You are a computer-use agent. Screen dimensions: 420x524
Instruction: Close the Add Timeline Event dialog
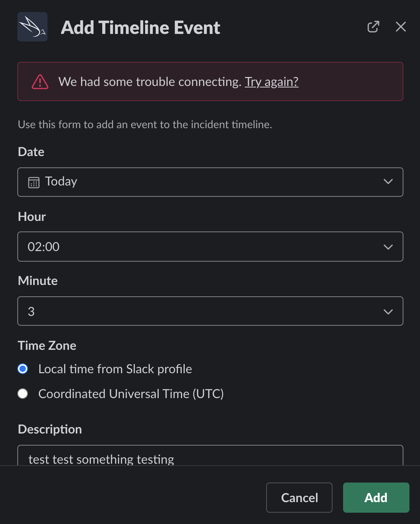[400, 27]
